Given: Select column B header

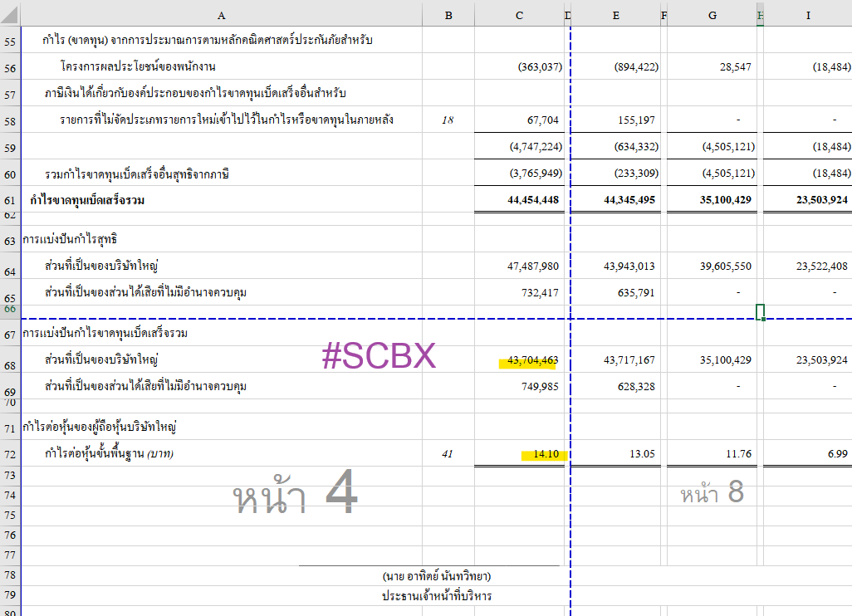Looking at the screenshot, I should pos(448,15).
